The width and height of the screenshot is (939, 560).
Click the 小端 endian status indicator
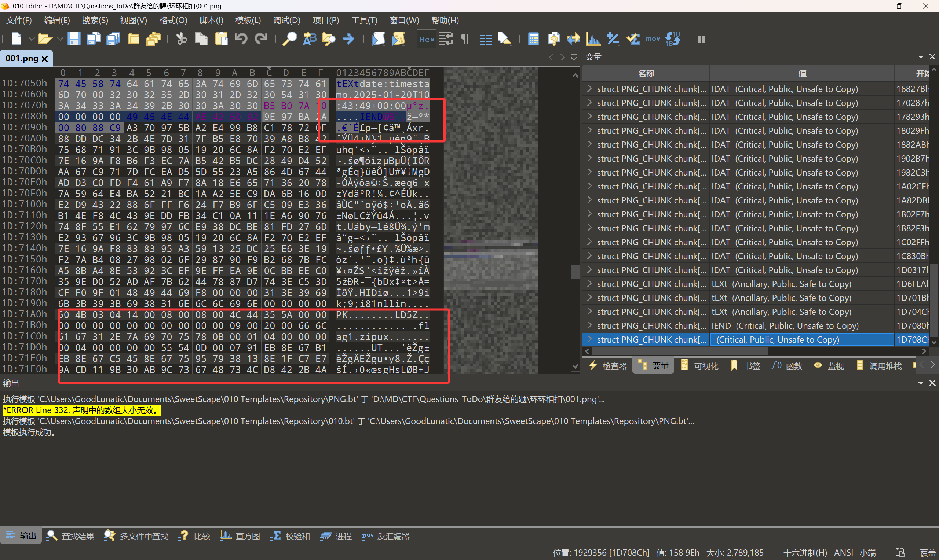click(x=867, y=553)
